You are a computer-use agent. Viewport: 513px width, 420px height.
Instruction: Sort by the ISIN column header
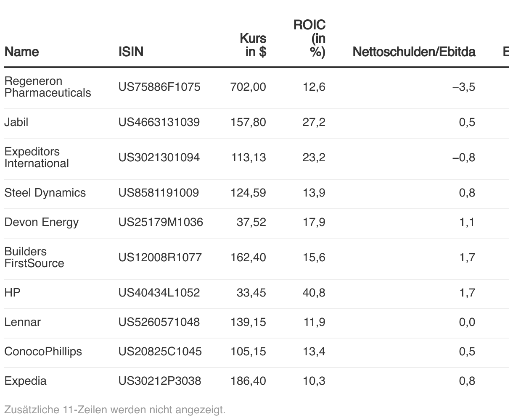131,52
